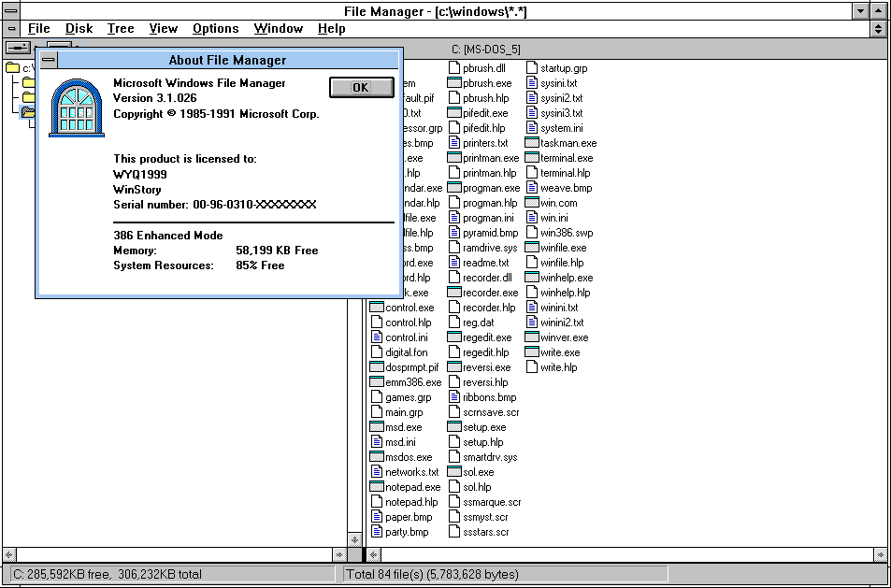Open the Disk menu
891x588 pixels.
(79, 28)
